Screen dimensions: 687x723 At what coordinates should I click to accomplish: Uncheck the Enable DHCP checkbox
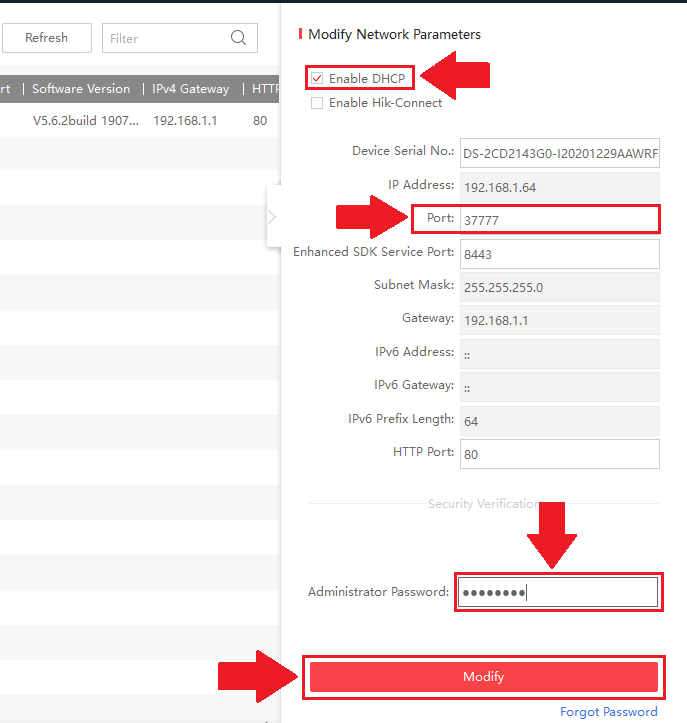pyautogui.click(x=318, y=78)
